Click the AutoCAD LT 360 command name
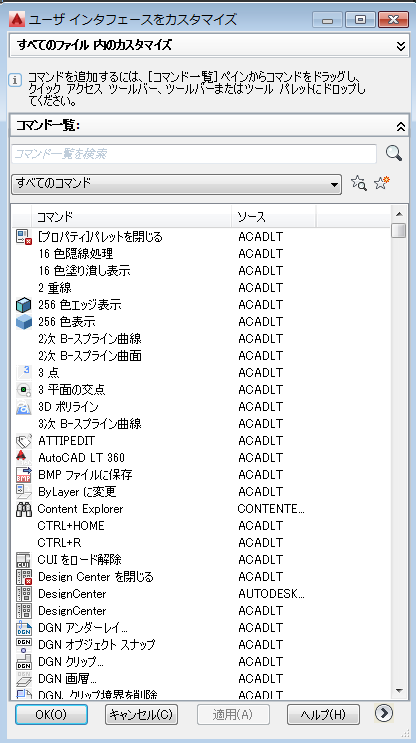416x743 pixels. [x=81, y=458]
